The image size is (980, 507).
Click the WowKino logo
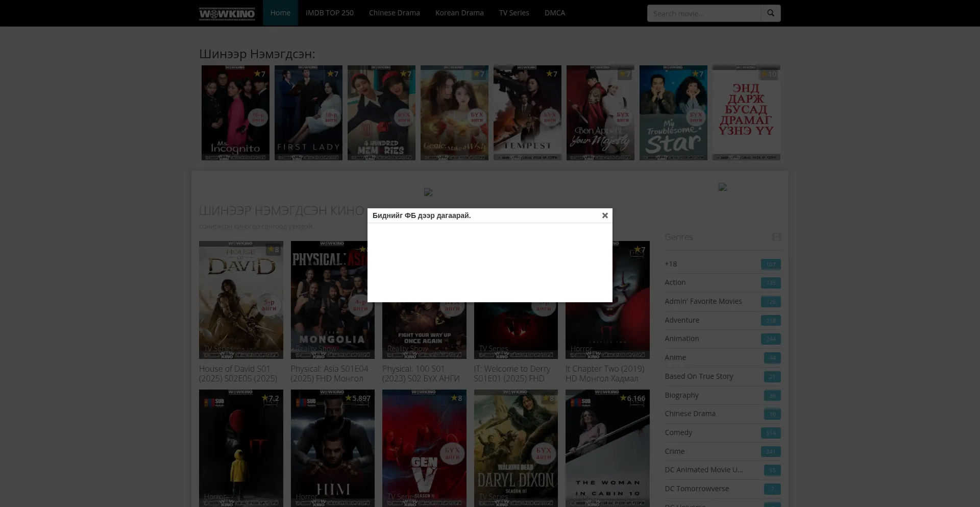227,13
